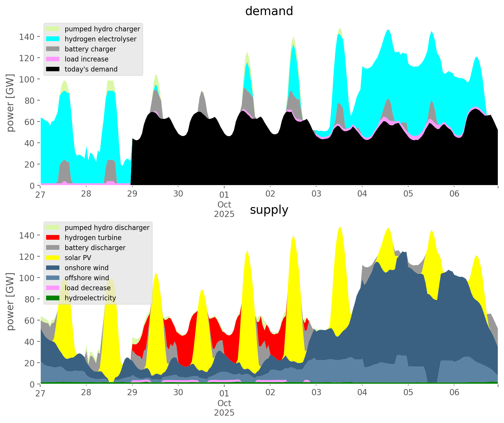Screen dimensions: 504x423
Task: Click the '04' date tick under the supply chart
Action: click(362, 393)
